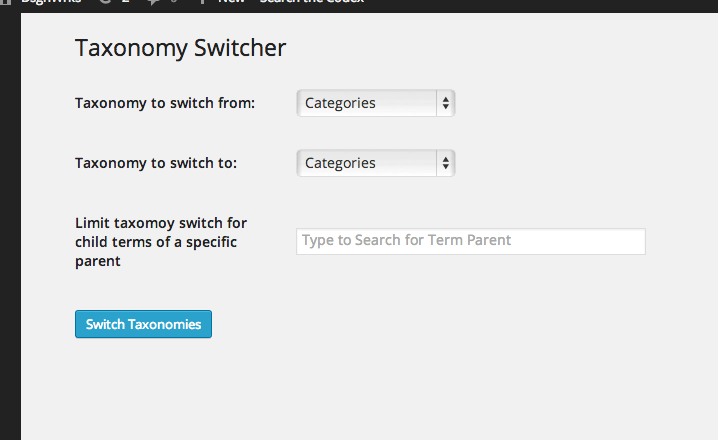Image resolution: width=718 pixels, height=440 pixels.
Task: Focus the 'Type to Search for Term Parent' field
Action: coord(471,241)
